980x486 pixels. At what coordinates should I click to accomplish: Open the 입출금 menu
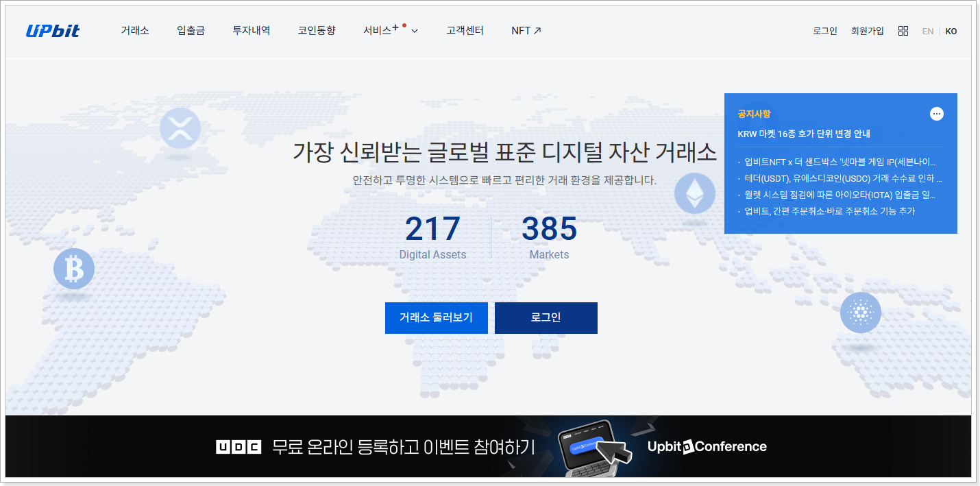click(x=191, y=31)
